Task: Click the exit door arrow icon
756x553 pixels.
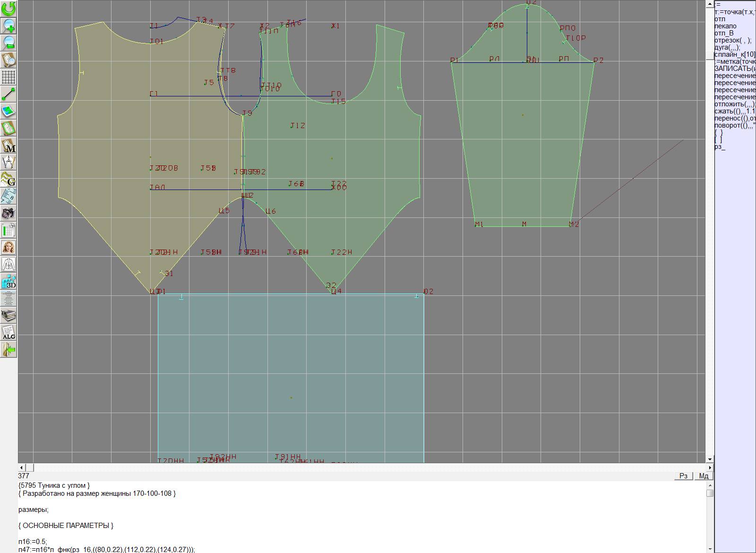Action: click(9, 349)
